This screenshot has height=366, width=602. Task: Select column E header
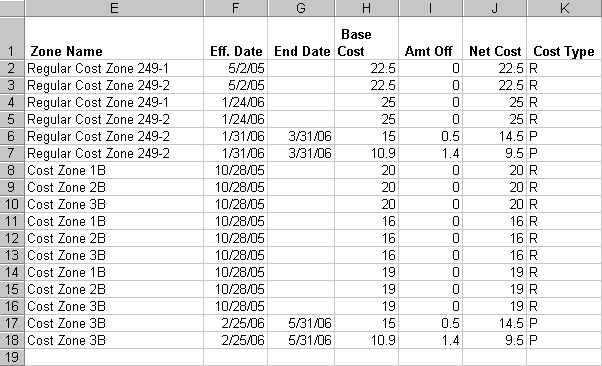pos(114,8)
